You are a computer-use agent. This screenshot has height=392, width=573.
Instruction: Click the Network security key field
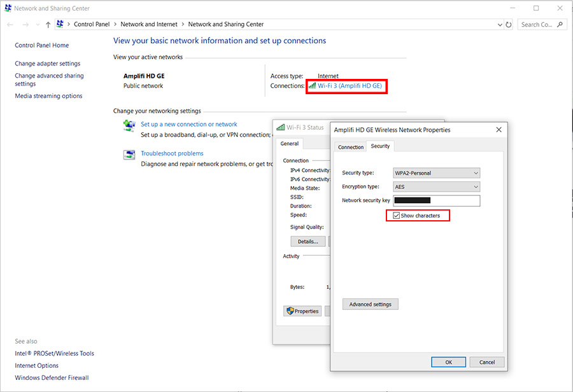(x=436, y=200)
